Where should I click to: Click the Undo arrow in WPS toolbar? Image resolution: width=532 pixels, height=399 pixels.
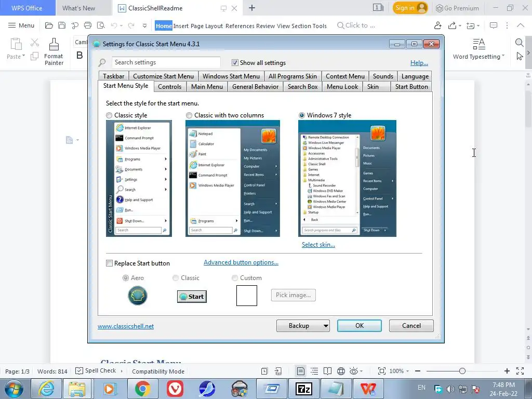(x=114, y=25)
